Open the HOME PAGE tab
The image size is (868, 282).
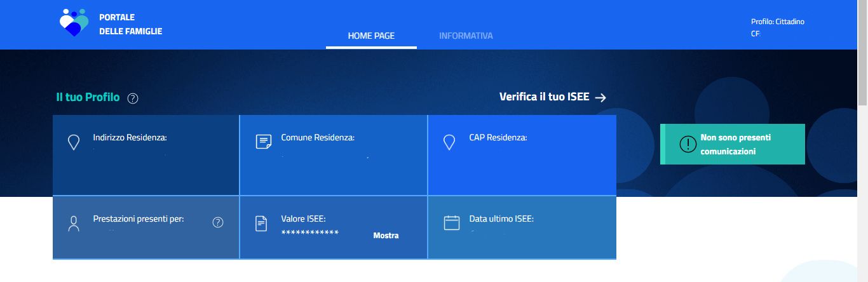[371, 36]
